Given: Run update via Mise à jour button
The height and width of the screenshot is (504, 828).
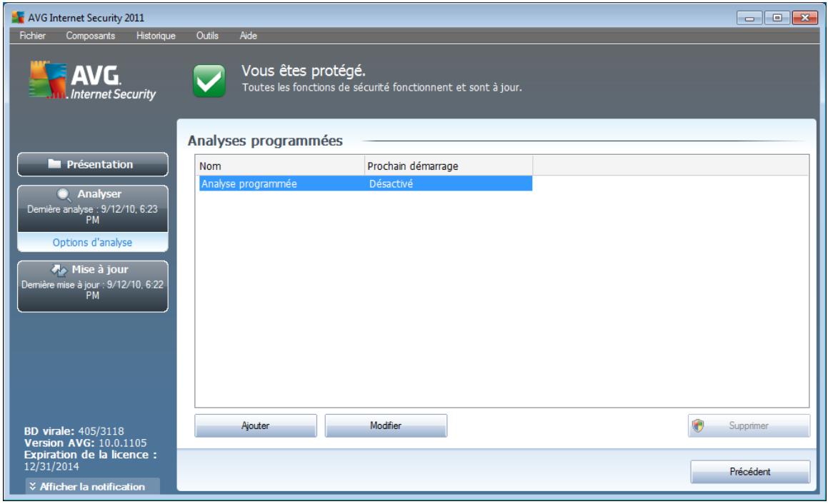Looking at the screenshot, I should [93, 286].
